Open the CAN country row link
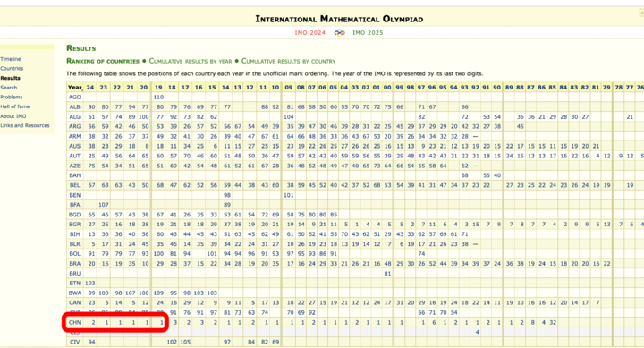The width and height of the screenshot is (644, 348). pos(75,302)
